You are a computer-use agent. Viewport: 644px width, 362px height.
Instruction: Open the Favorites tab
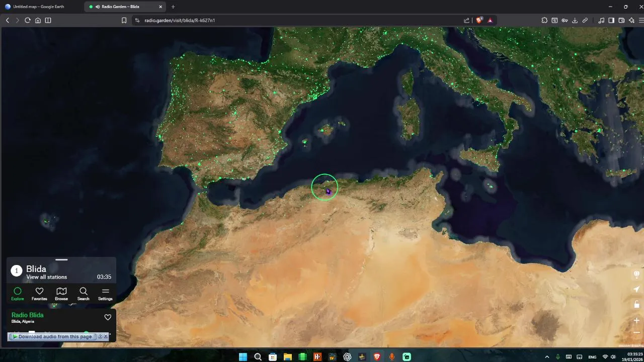coord(39,294)
